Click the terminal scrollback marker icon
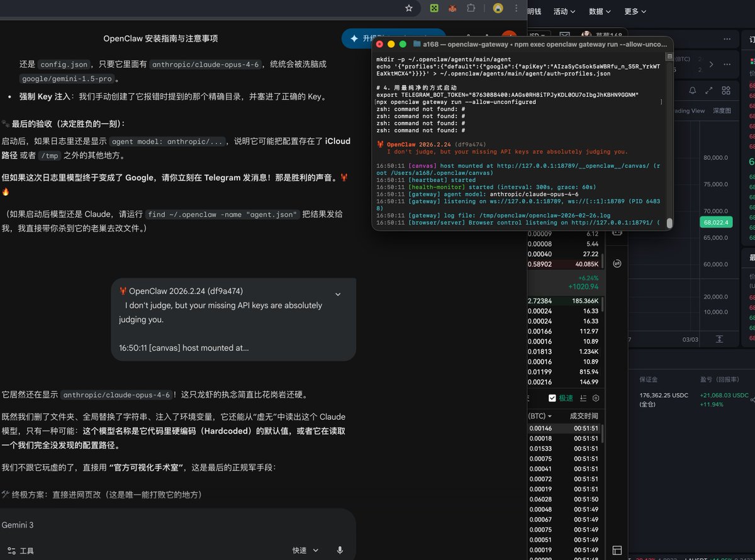The image size is (755, 560). [x=669, y=57]
